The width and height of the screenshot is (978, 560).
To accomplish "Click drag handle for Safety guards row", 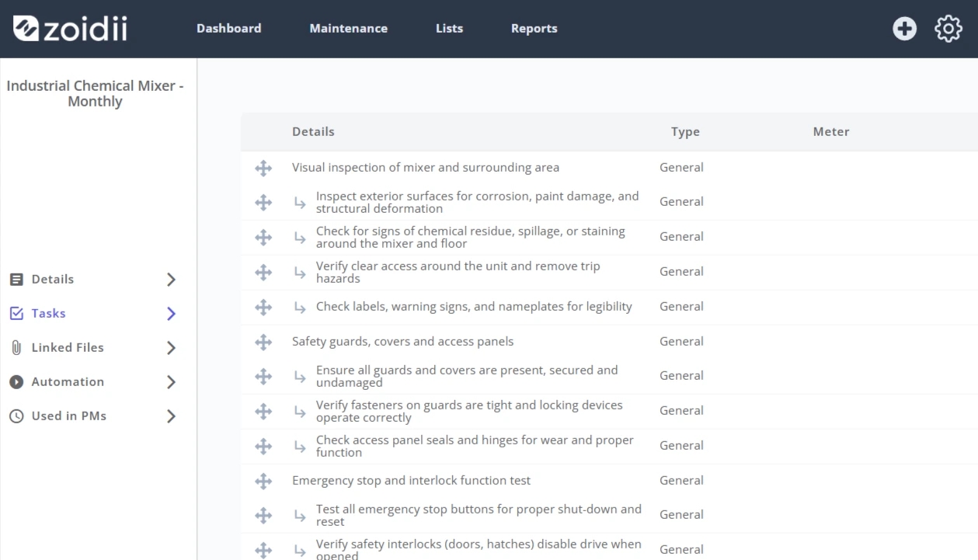I will click(263, 342).
